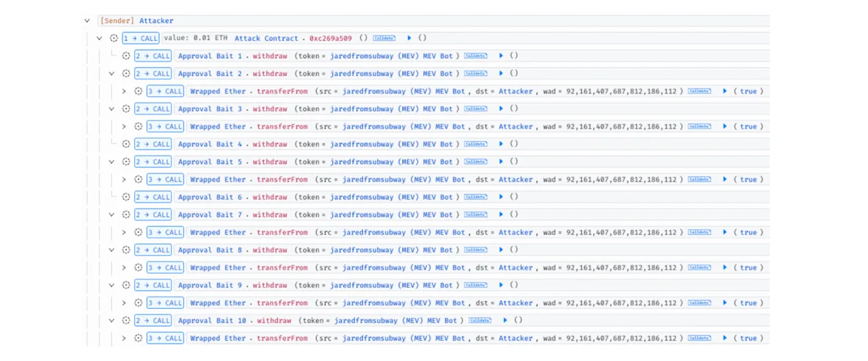Click the debug target icon on the Approval Bait 10 row
This screenshot has width=868, height=361.
click(126, 320)
